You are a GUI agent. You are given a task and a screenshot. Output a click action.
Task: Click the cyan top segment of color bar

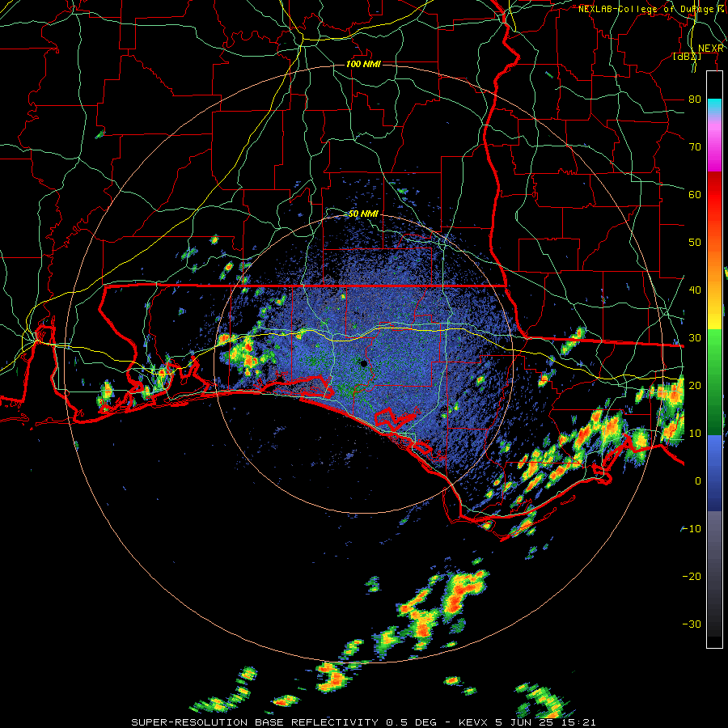tap(715, 106)
